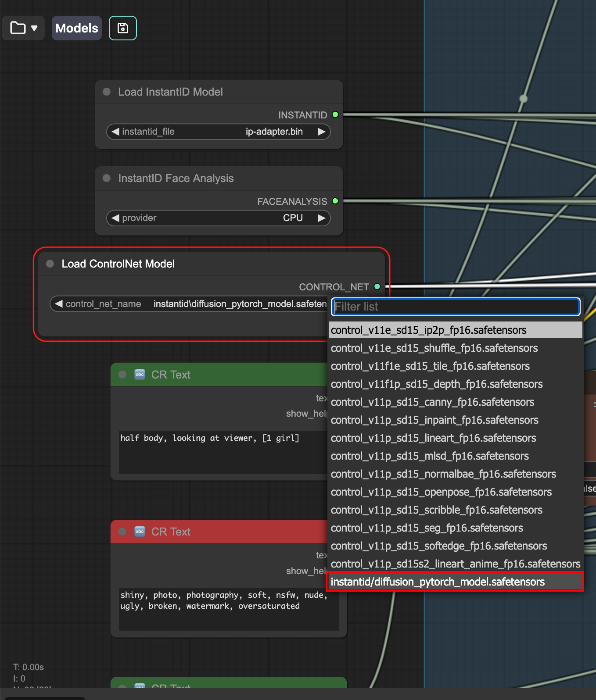
Task: Click next arrow on instantid_file selector
Action: pyautogui.click(x=321, y=132)
